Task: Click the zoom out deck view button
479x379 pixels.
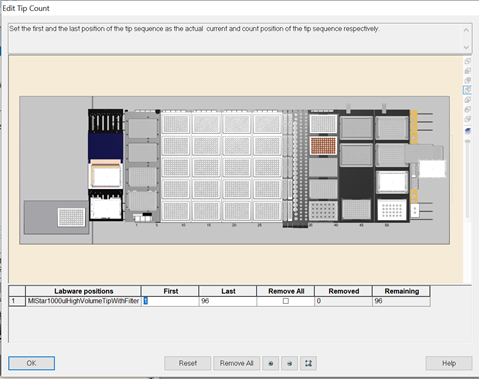Action: tap(289, 363)
